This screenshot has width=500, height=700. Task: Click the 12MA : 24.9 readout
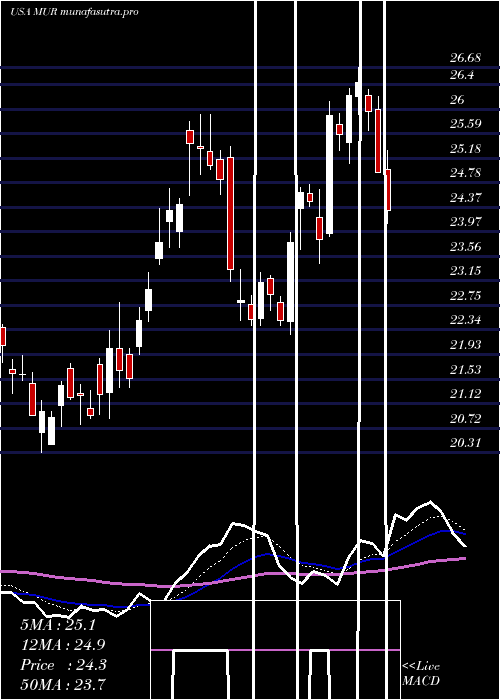[63, 645]
